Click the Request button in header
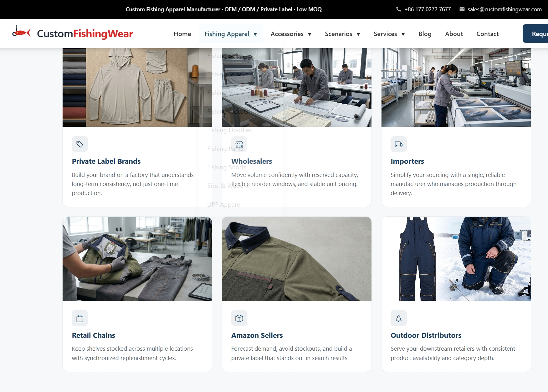The width and height of the screenshot is (548, 392). [x=535, y=34]
